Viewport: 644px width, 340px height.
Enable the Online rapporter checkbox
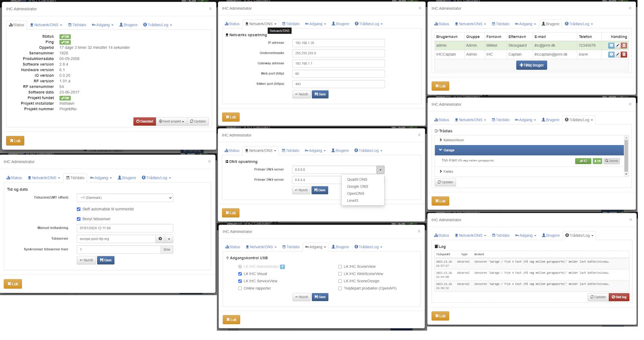coord(240,289)
